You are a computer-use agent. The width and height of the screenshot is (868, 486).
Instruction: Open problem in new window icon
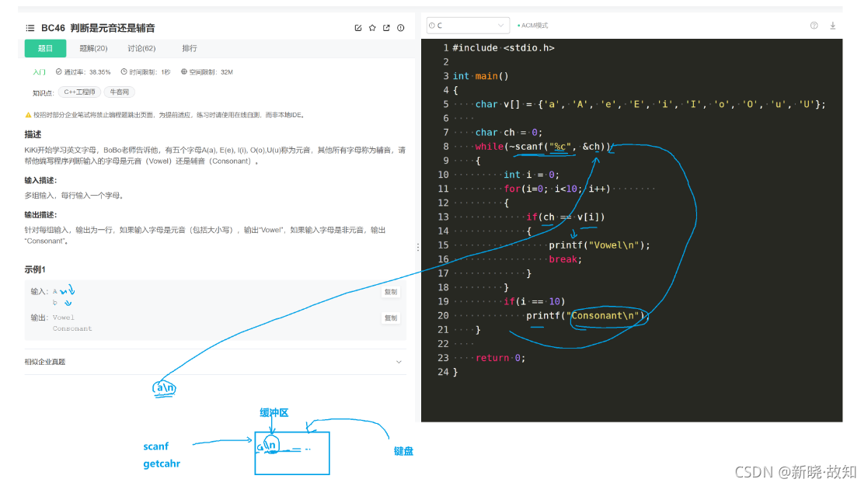(x=386, y=28)
